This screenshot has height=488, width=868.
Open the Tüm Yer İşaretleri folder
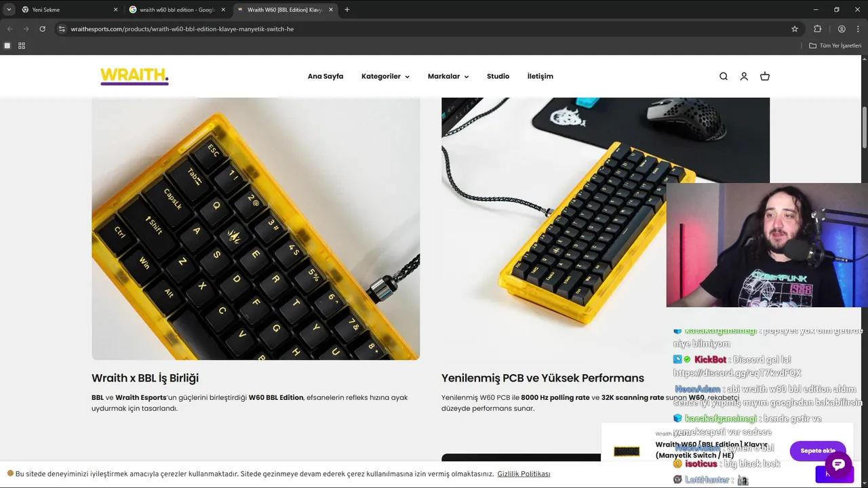tap(835, 45)
